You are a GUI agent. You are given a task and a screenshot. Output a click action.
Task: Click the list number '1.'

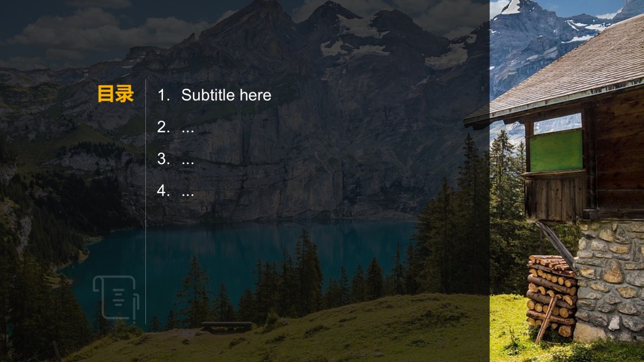point(164,95)
